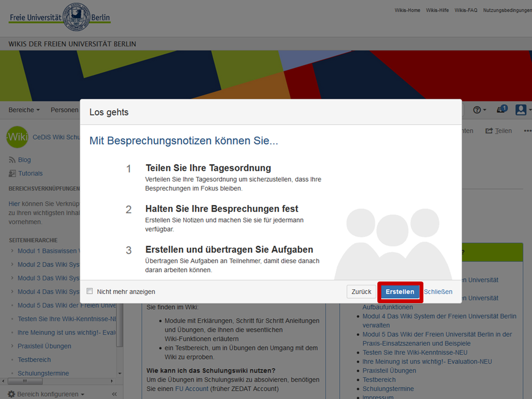Open the Personen menu item
Viewport: 532px width, 399px height.
tap(64, 110)
